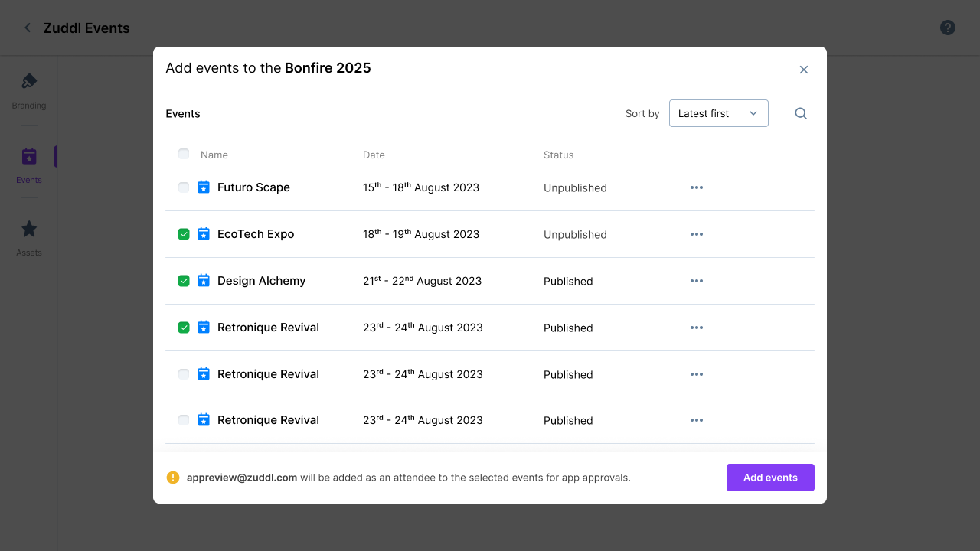Open the help question mark icon
The height and width of the screenshot is (551, 980).
pyautogui.click(x=948, y=28)
